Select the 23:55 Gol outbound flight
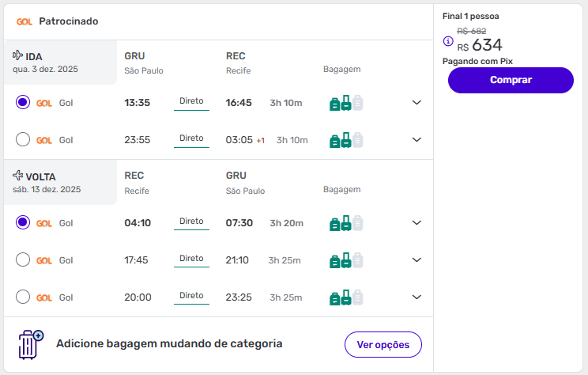The height and width of the screenshot is (375, 588). pos(23,140)
